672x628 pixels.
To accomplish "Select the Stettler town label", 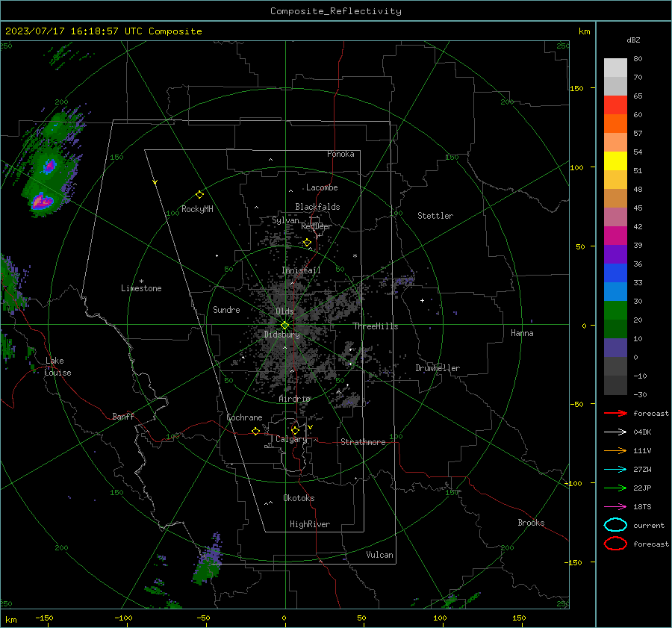I will (x=435, y=216).
